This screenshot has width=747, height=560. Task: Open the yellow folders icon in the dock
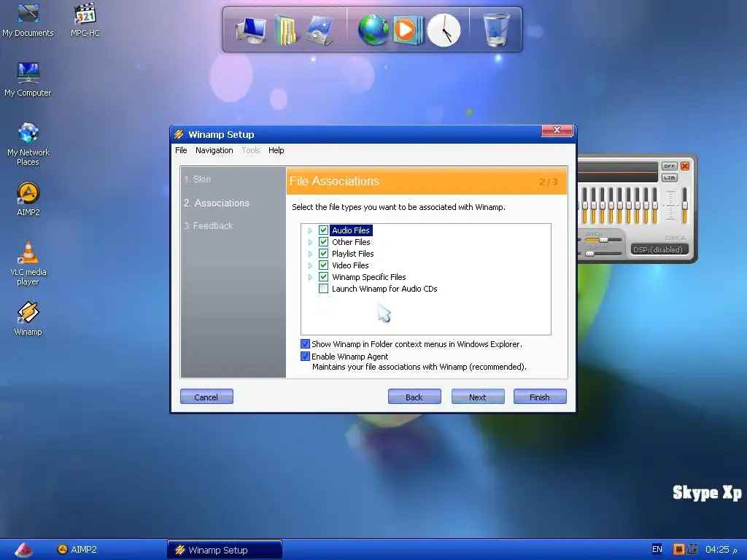point(285,30)
